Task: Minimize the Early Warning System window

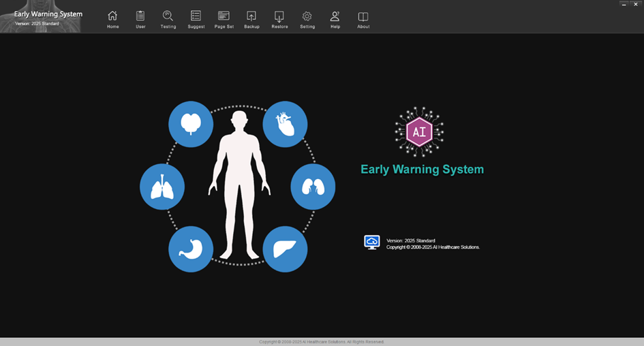Action: (623, 4)
